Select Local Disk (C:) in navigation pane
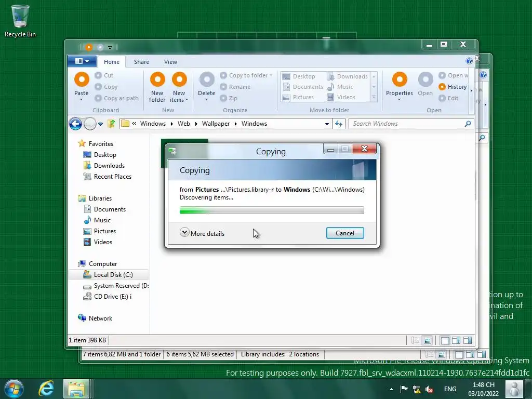 109,275
